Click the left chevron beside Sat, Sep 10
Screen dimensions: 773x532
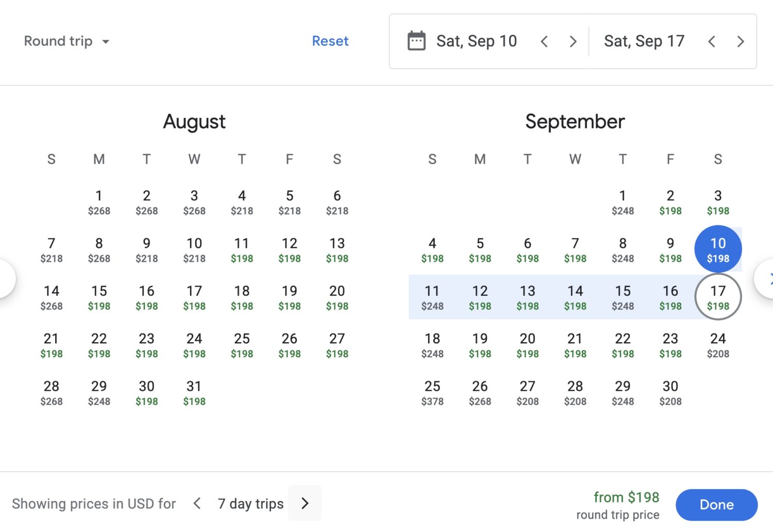pos(544,41)
